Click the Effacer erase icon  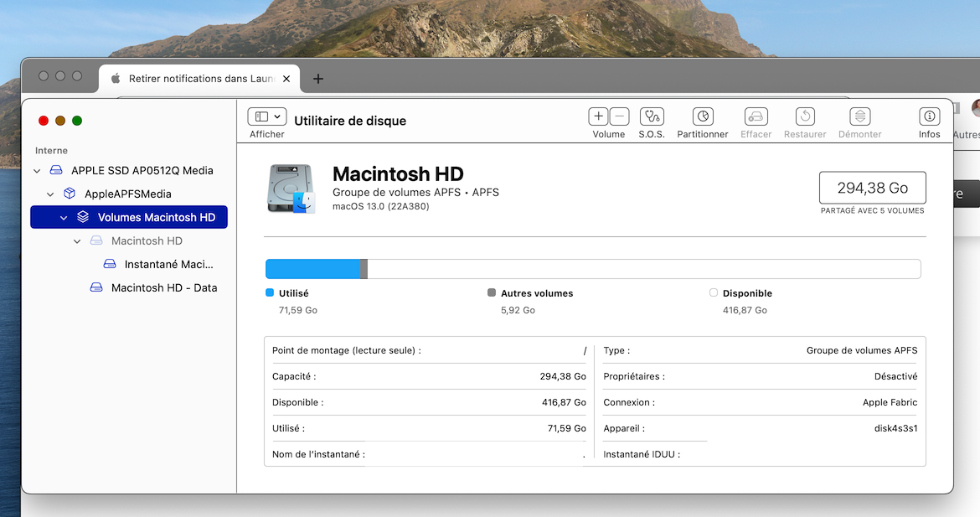pos(756,116)
